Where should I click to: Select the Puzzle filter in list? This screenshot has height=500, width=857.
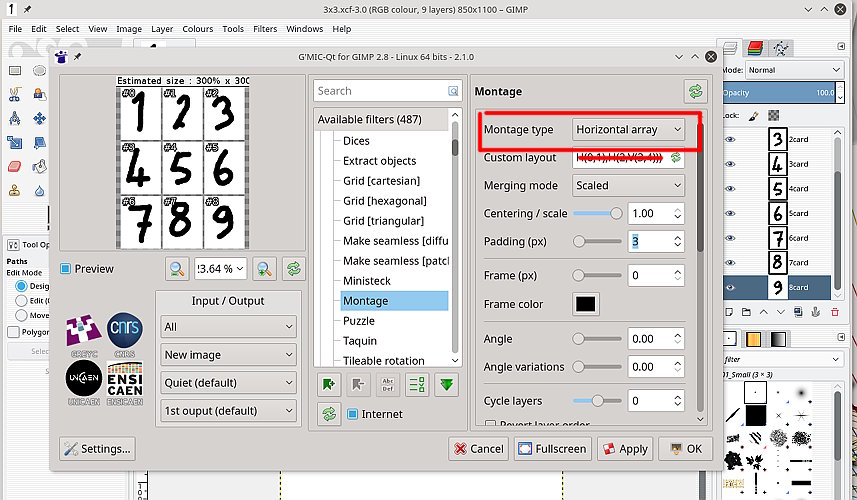tap(359, 321)
